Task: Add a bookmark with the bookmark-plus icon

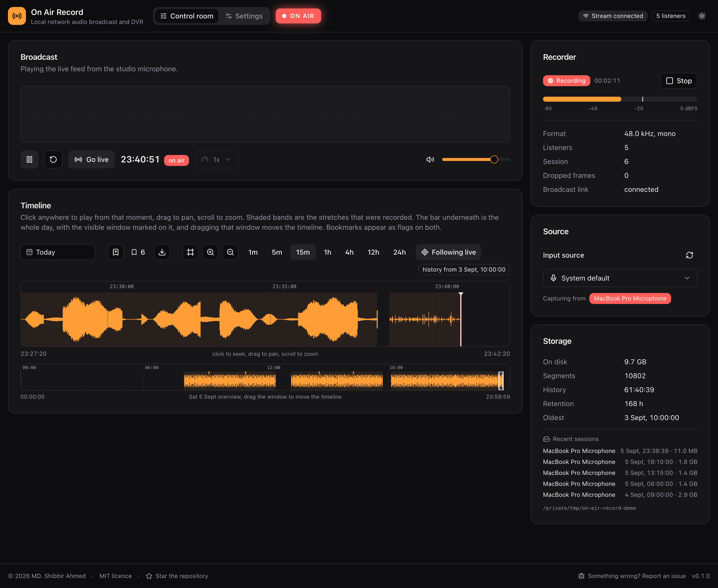Action: (115, 252)
